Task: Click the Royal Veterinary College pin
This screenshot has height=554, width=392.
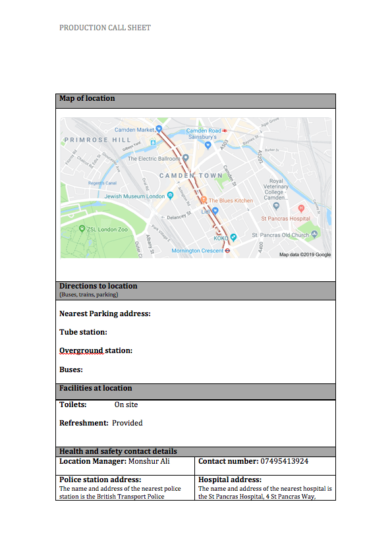Action: coord(277,206)
